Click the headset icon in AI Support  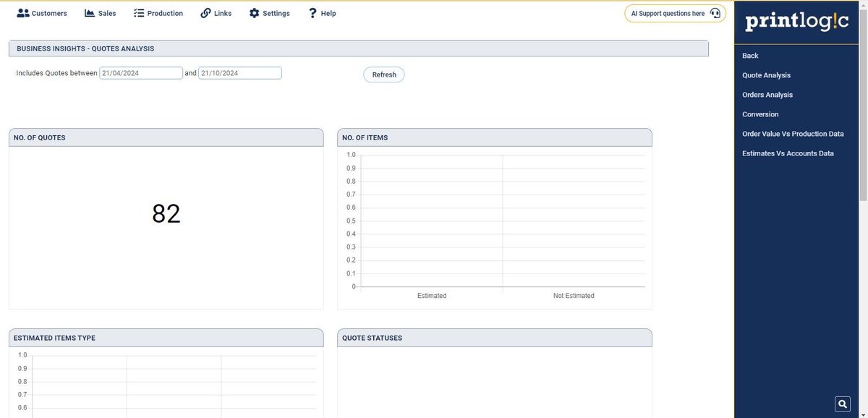tap(715, 13)
